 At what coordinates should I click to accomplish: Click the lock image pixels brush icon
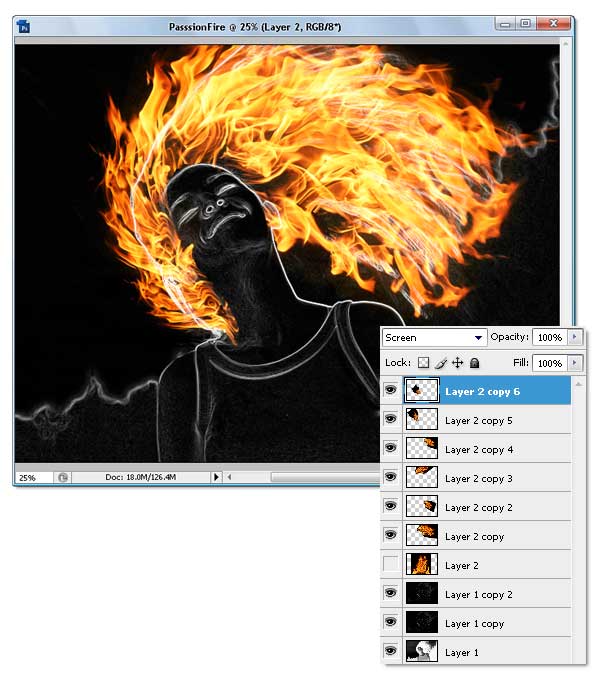pyautogui.click(x=440, y=363)
